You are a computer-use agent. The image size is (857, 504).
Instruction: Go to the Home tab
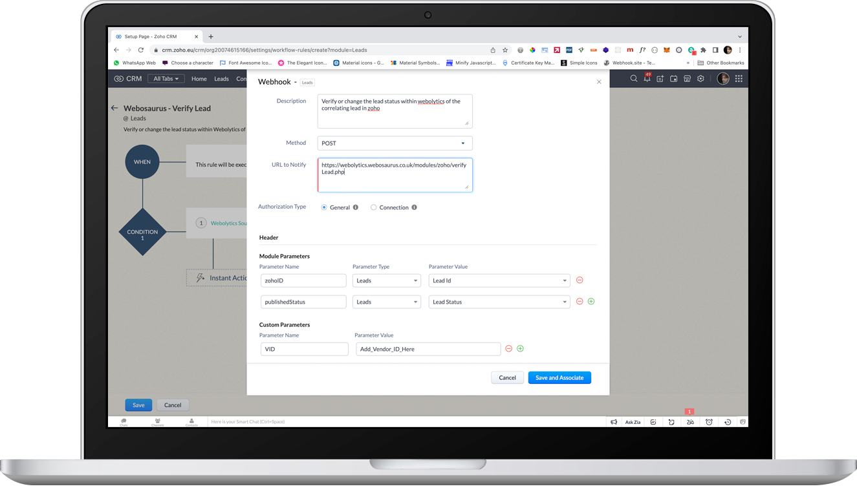pos(199,79)
